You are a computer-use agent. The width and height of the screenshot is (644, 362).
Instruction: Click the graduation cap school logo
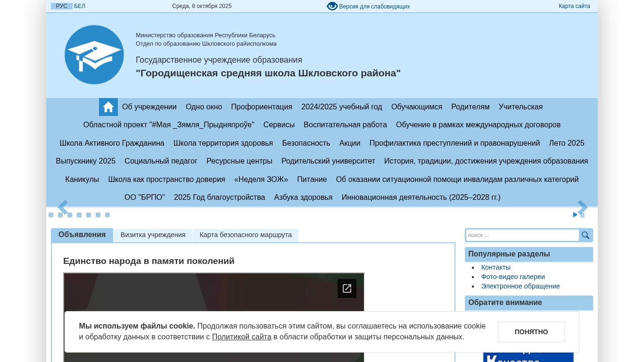click(94, 55)
